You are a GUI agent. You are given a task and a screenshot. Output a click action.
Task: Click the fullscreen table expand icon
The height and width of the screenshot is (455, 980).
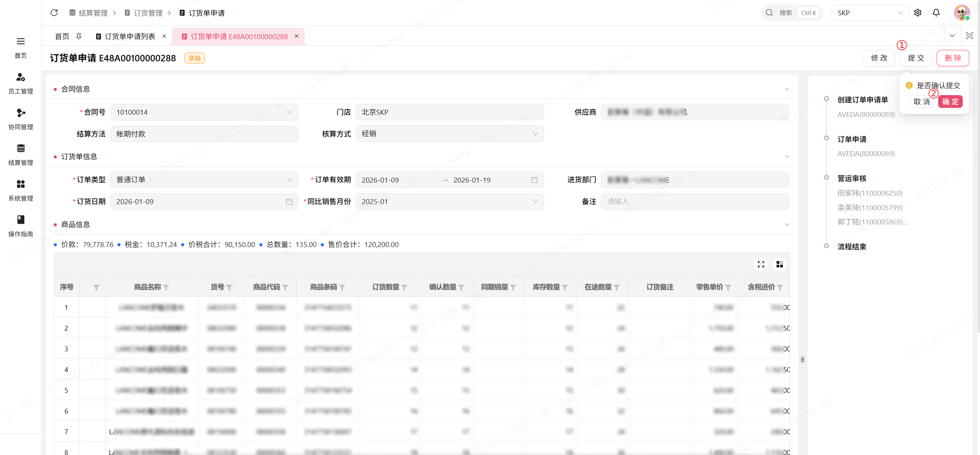point(761,264)
